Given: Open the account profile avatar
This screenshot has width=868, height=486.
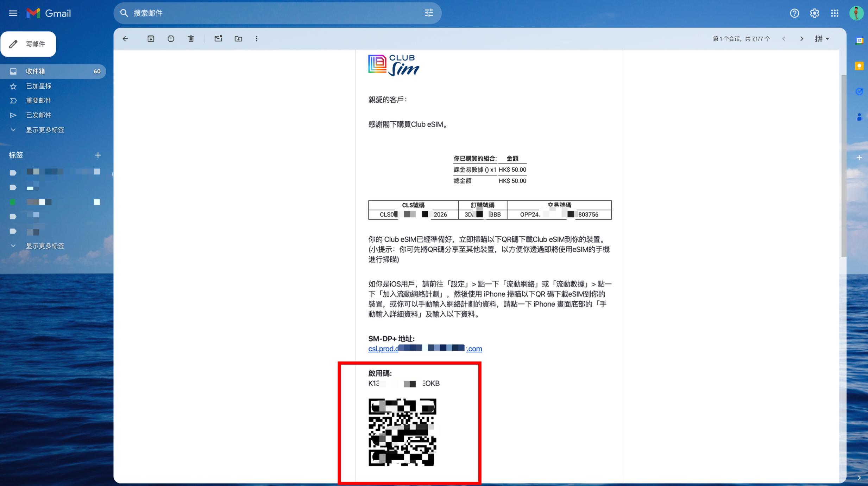Looking at the screenshot, I should (856, 13).
